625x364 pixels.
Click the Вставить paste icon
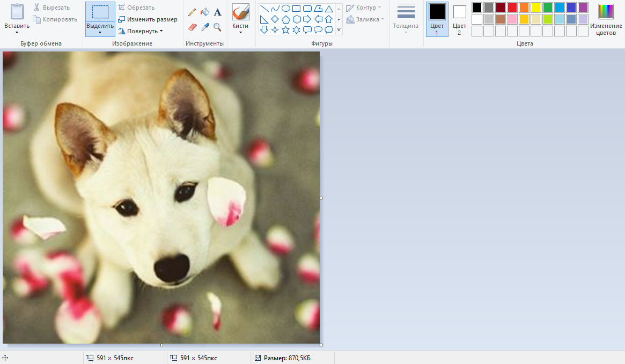coord(17,12)
